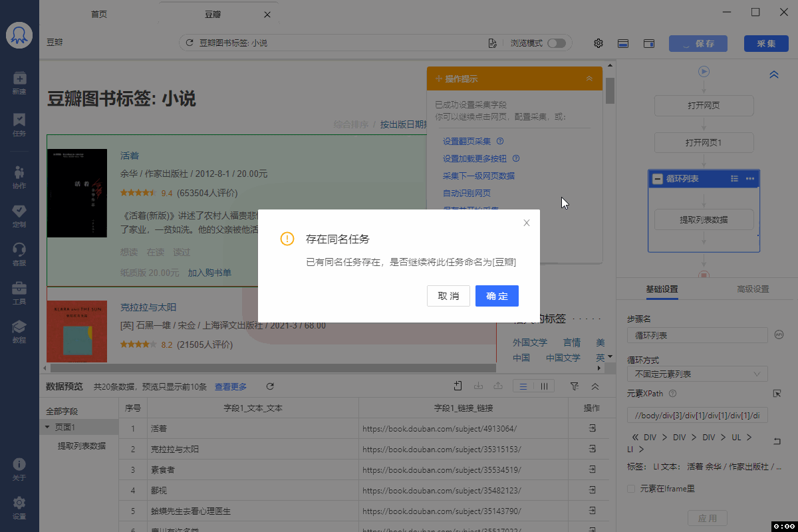Click the XPath breadcrumb double-left arrow
This screenshot has height=532, width=798.
[634, 438]
